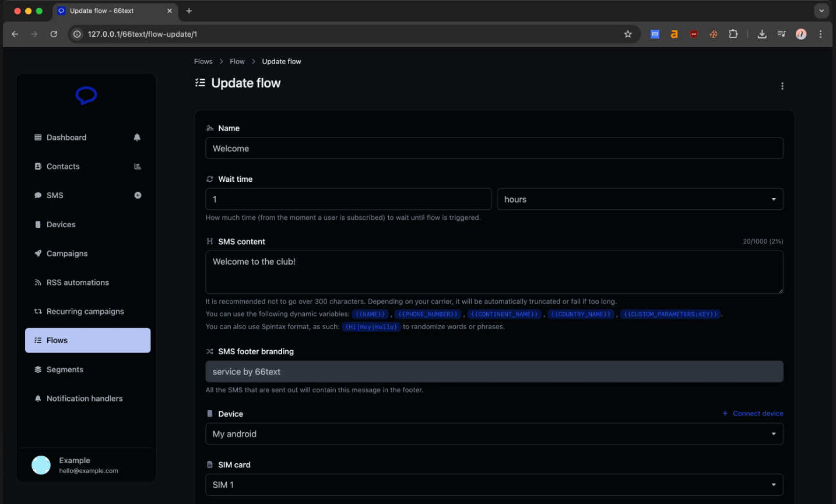The height and width of the screenshot is (504, 836).
Task: Open Contacts in the sidebar
Action: [x=63, y=167]
